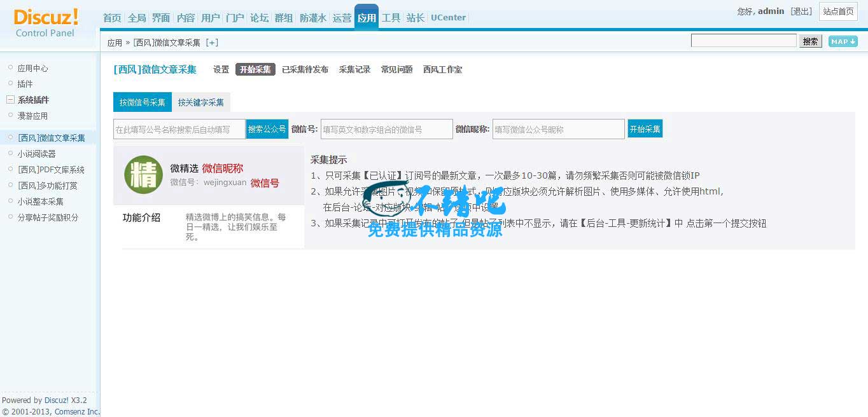Screen dimensions: 868x417
Task: Open [西风]PDF文库系统 in sidebar
Action: pyautogui.click(x=51, y=170)
